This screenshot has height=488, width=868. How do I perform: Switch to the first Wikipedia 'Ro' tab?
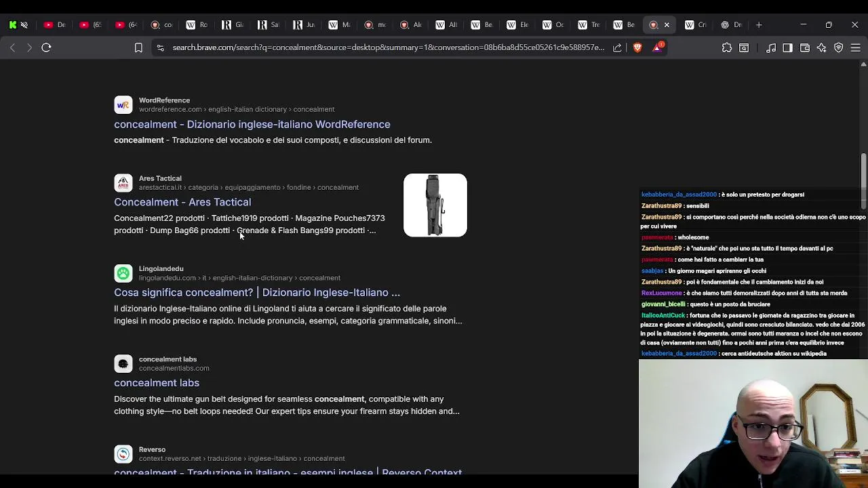[x=197, y=25]
